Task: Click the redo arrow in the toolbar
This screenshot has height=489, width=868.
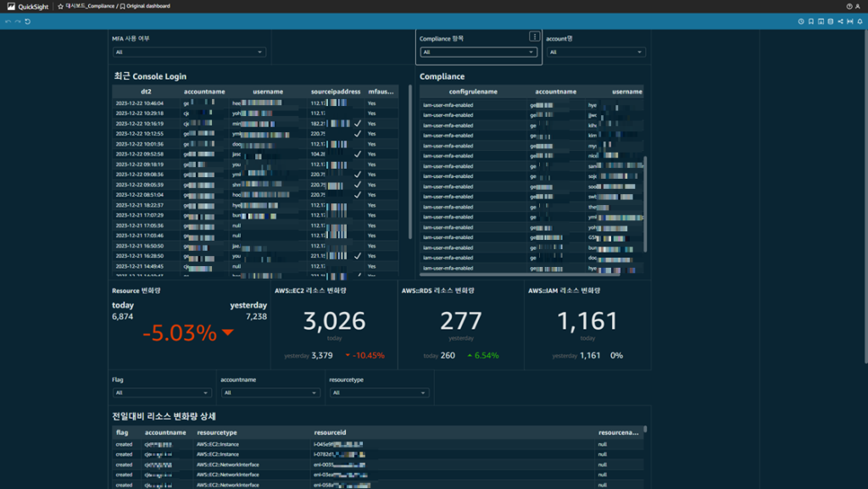Action: point(17,21)
